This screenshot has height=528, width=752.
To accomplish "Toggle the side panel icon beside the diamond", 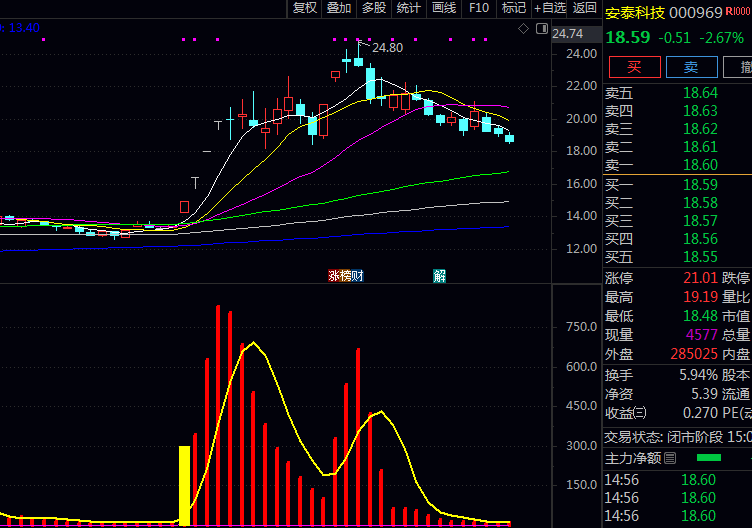I will [540, 30].
